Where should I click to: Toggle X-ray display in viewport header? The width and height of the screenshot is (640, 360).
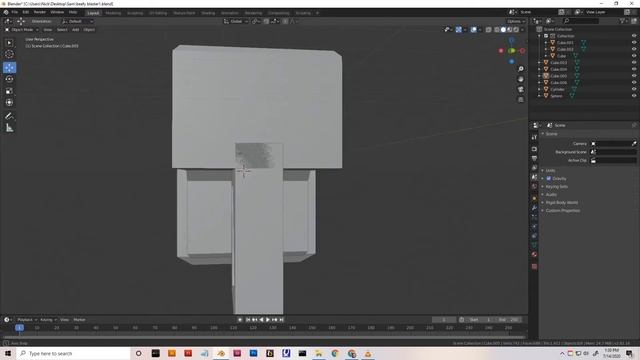coord(488,30)
